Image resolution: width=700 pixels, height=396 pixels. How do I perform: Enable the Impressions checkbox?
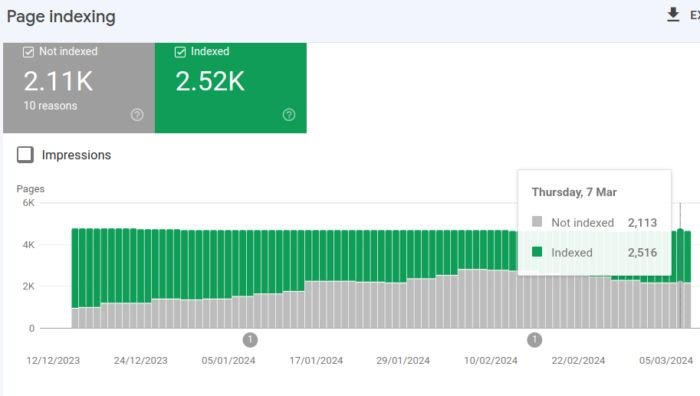pyautogui.click(x=25, y=154)
